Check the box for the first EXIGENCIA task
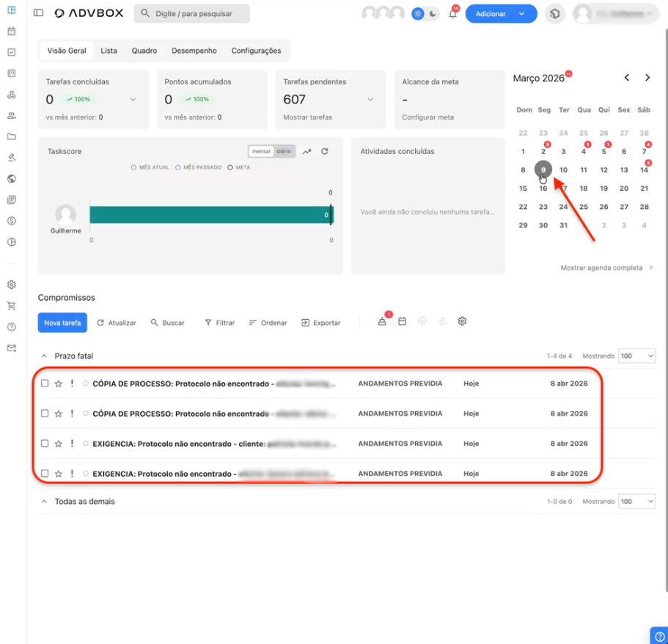The width and height of the screenshot is (668, 644). tap(45, 444)
